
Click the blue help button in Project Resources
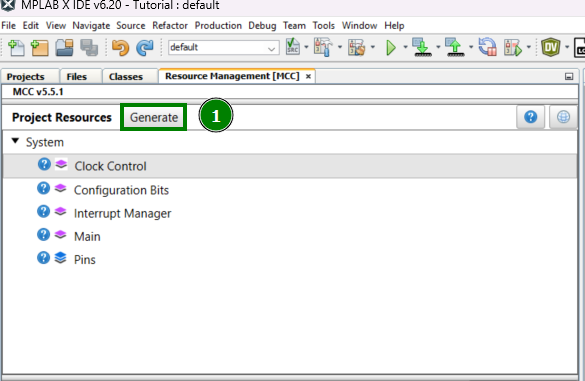coord(530,117)
